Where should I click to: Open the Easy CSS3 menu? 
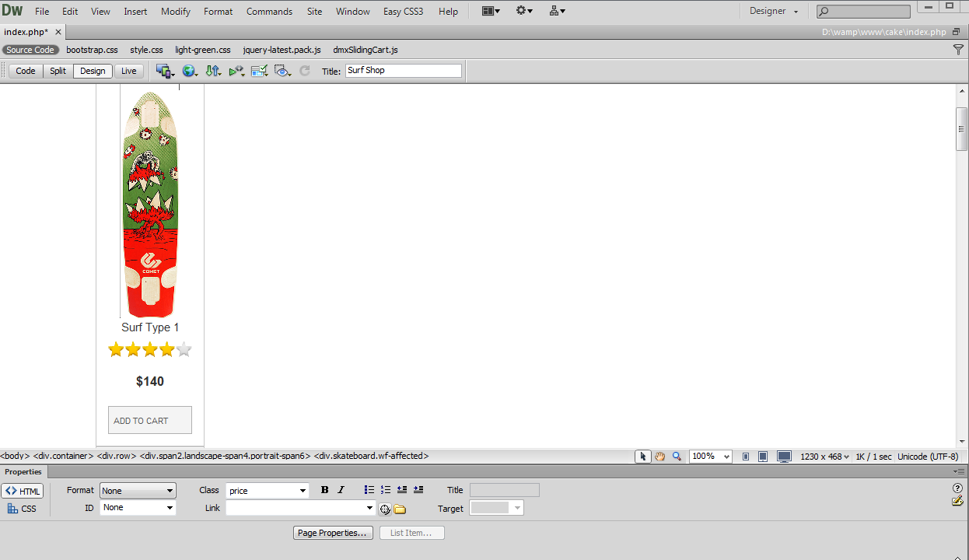click(403, 12)
